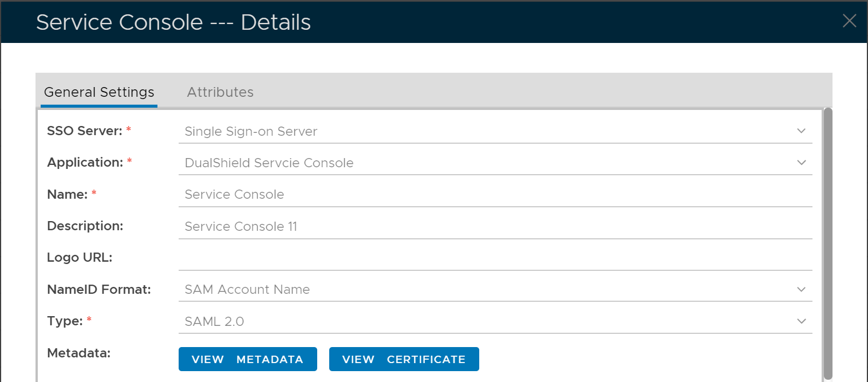
Task: Select the General Settings tab
Action: point(99,92)
